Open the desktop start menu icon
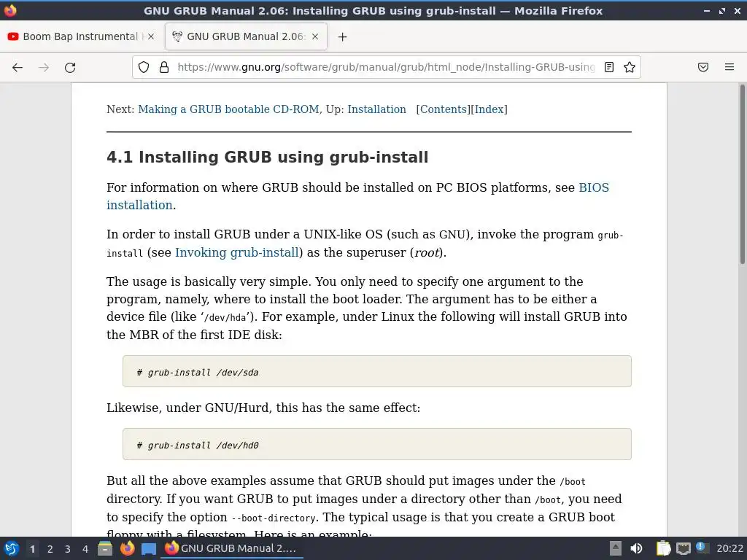 tap(12, 549)
